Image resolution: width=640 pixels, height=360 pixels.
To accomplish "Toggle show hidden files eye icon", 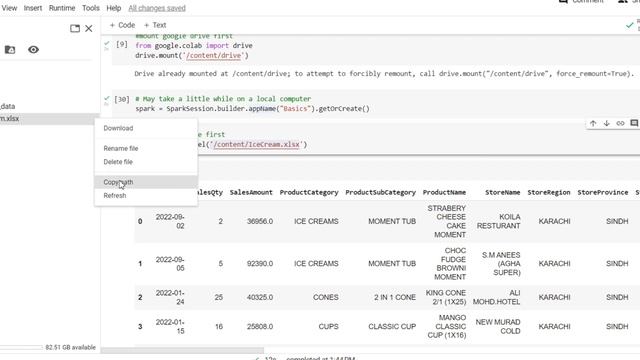I will pos(33,50).
